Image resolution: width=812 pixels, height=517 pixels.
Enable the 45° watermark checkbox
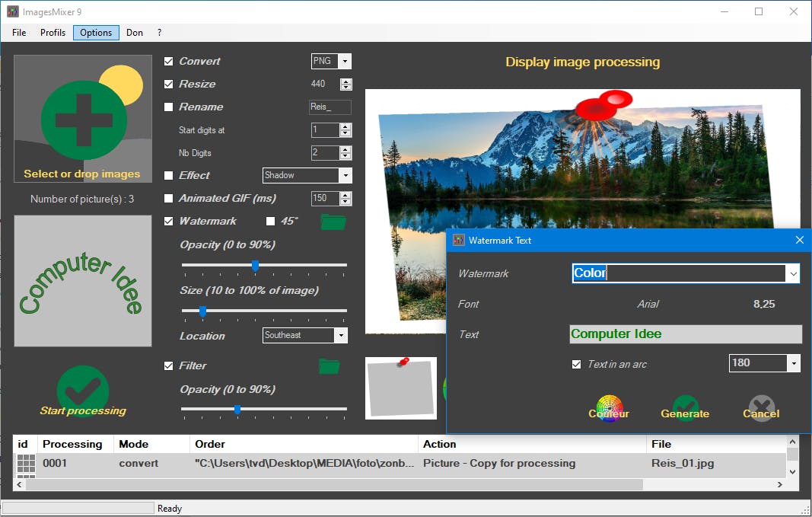click(x=270, y=222)
